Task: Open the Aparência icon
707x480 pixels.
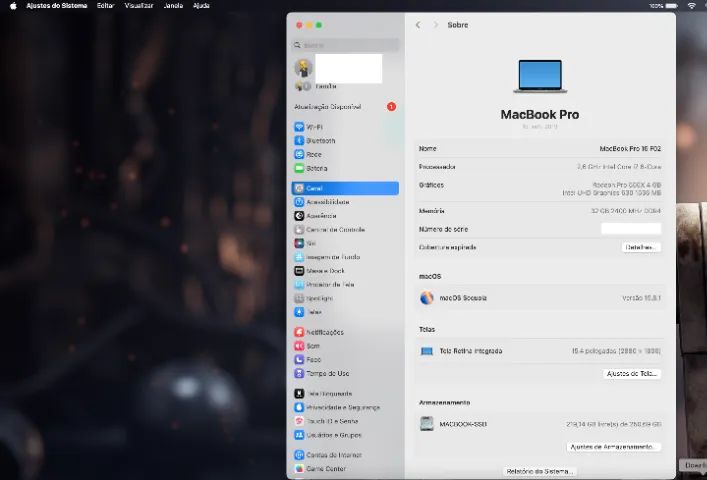Action: (299, 215)
